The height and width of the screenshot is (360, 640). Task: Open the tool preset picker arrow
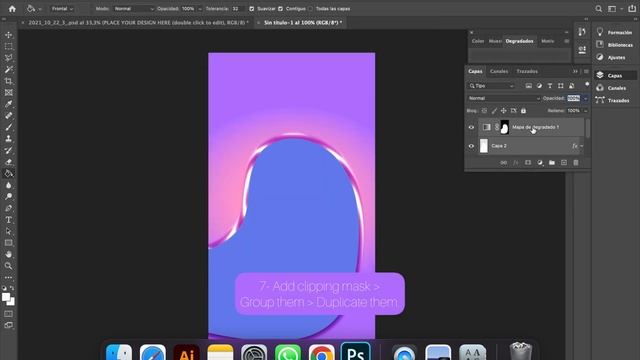click(x=40, y=9)
